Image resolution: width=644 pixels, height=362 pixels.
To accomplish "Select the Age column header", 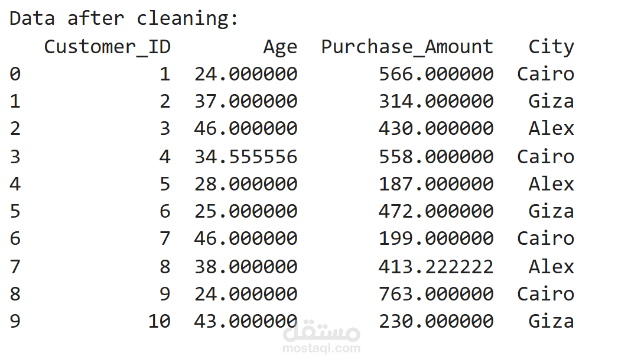I will [x=280, y=47].
